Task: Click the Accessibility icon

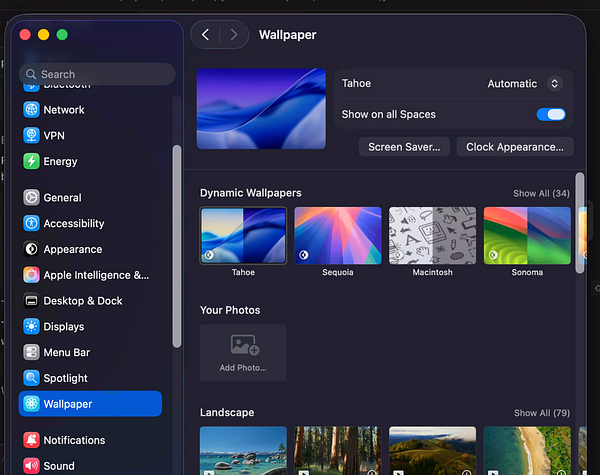Action: 31,223
